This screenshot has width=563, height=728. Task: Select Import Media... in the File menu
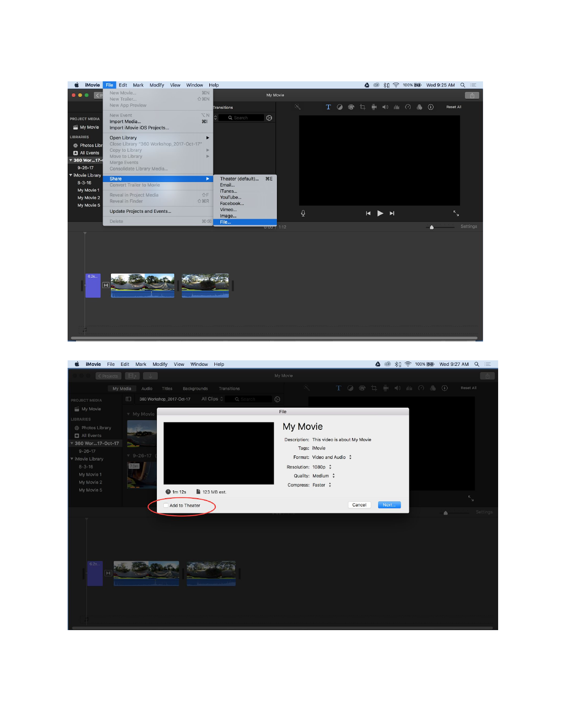158,122
